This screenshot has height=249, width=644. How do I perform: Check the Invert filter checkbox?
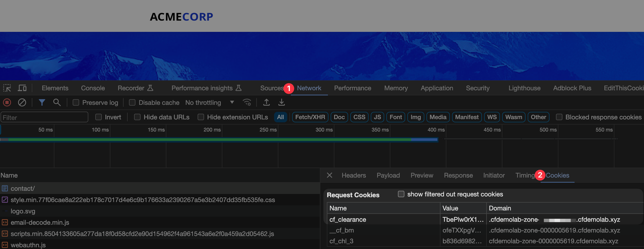click(x=99, y=117)
